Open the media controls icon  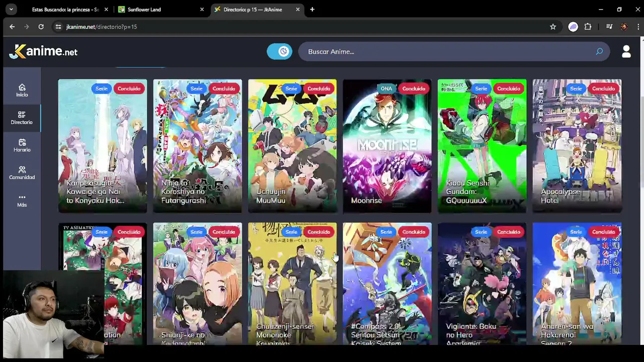click(x=609, y=27)
